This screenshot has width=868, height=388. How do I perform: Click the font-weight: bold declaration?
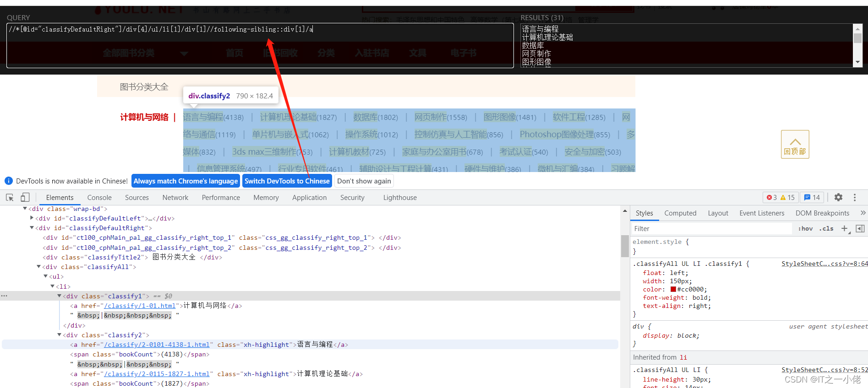677,297
